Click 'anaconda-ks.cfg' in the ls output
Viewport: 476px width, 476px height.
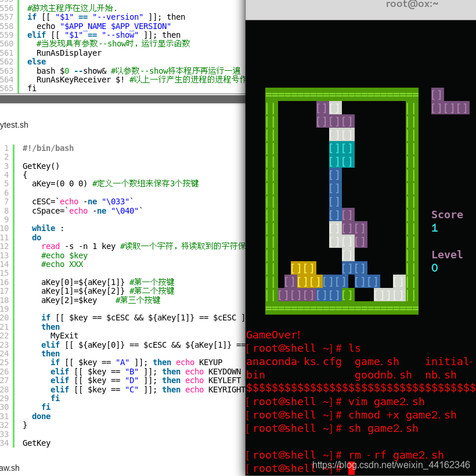pos(294,362)
